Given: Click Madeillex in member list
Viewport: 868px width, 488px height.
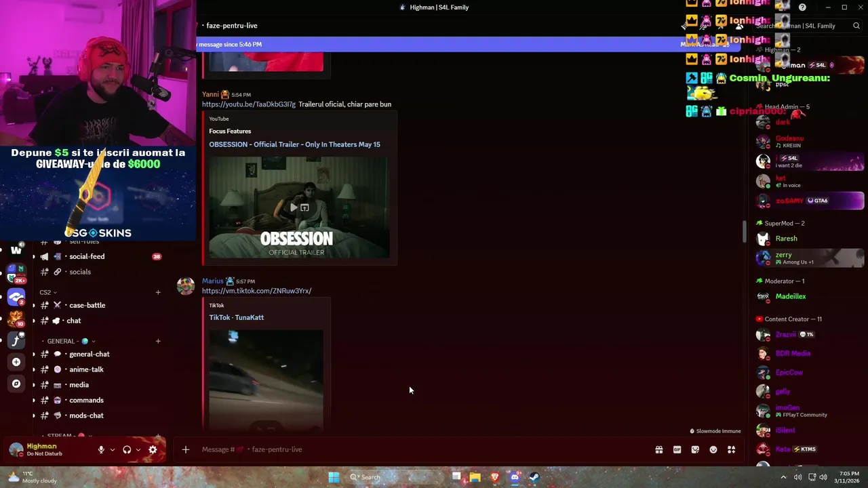Looking at the screenshot, I should pyautogui.click(x=791, y=296).
